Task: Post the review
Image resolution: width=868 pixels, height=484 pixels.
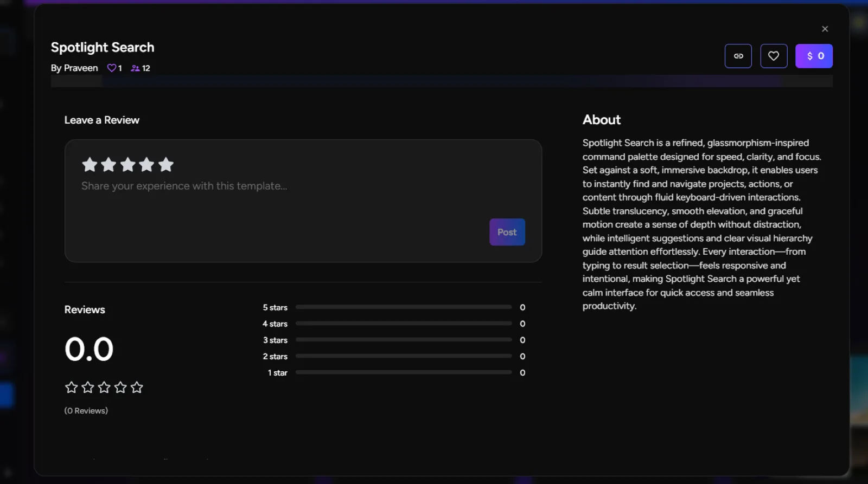Action: (x=507, y=232)
